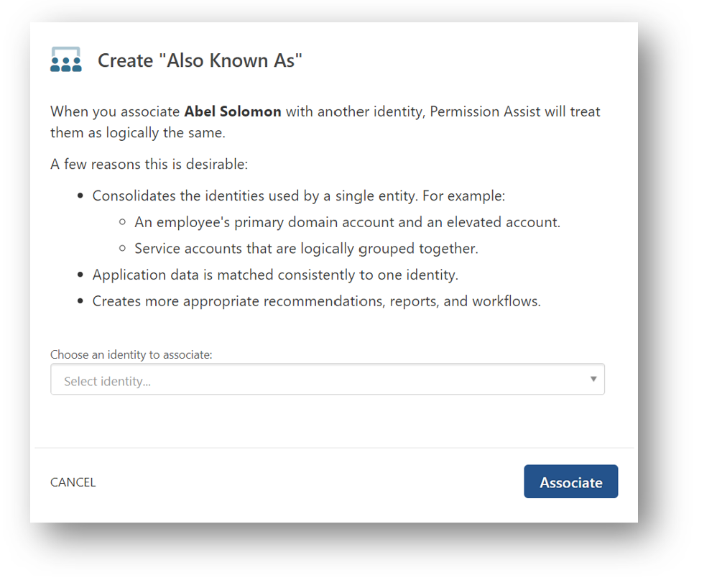
Task: Cancel the Also Known As dialog
Action: 73,482
